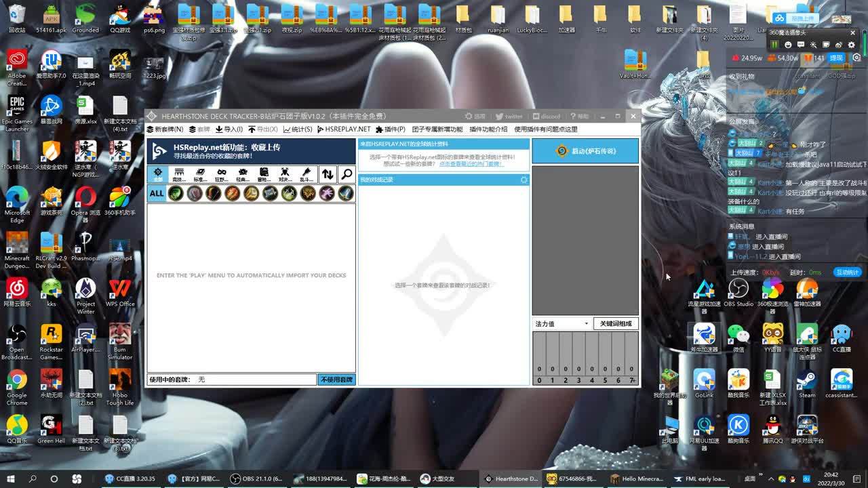Select the Minecraft Dungeons desktop icon
The height and width of the screenshot is (488, 868).
17,251
